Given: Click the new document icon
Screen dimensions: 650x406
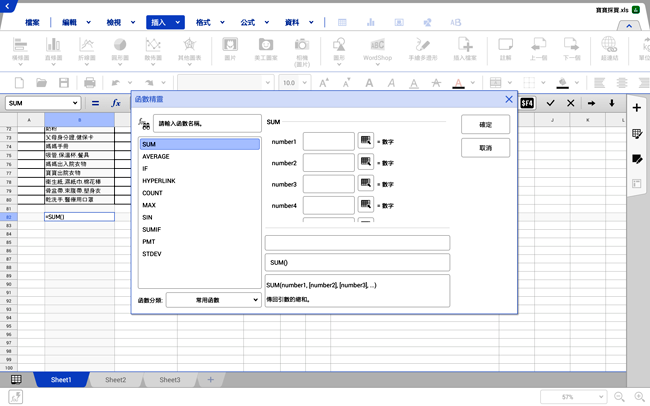Looking at the screenshot, I should (19, 83).
